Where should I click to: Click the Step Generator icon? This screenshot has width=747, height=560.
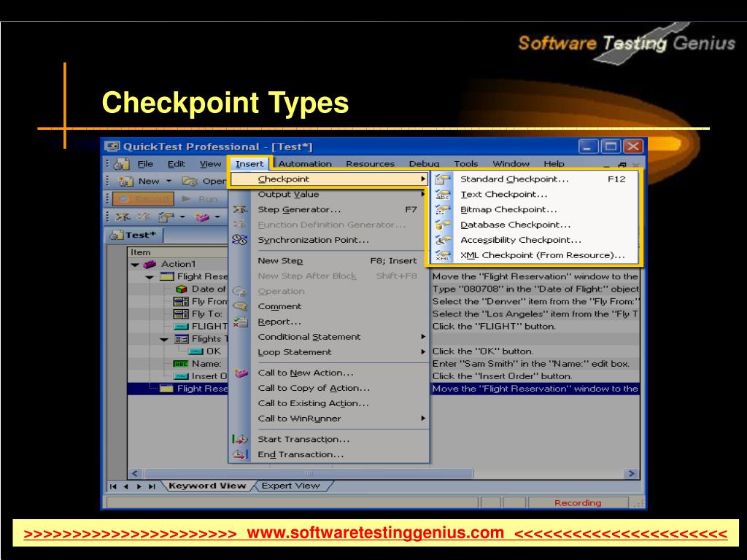click(x=239, y=209)
